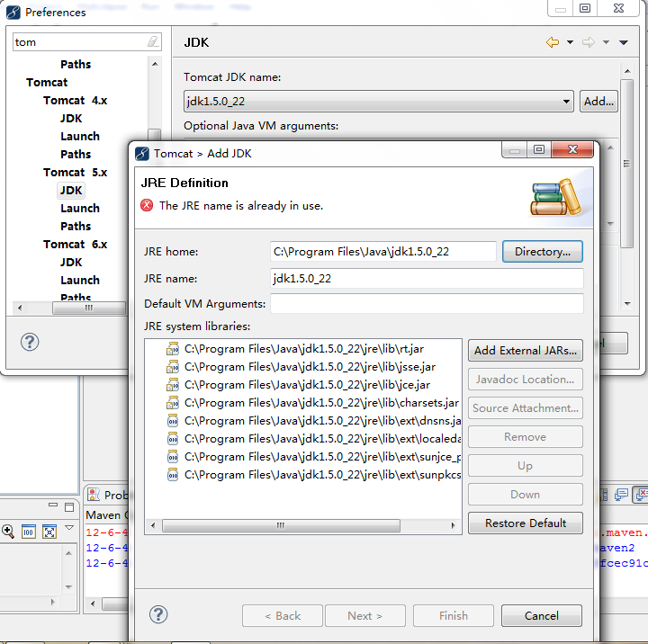
Task: Click help icon in Preferences window
Action: 30,342
